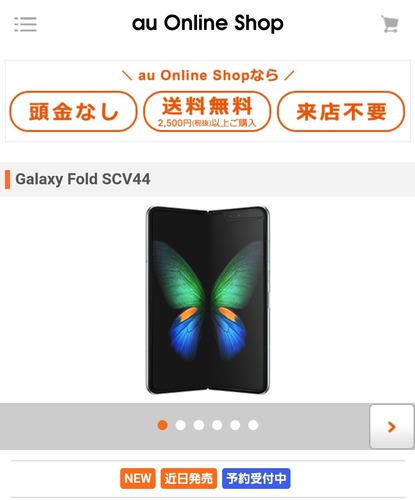The image size is (415, 500).
Task: Select the fifth carousel dot
Action: [x=235, y=425]
